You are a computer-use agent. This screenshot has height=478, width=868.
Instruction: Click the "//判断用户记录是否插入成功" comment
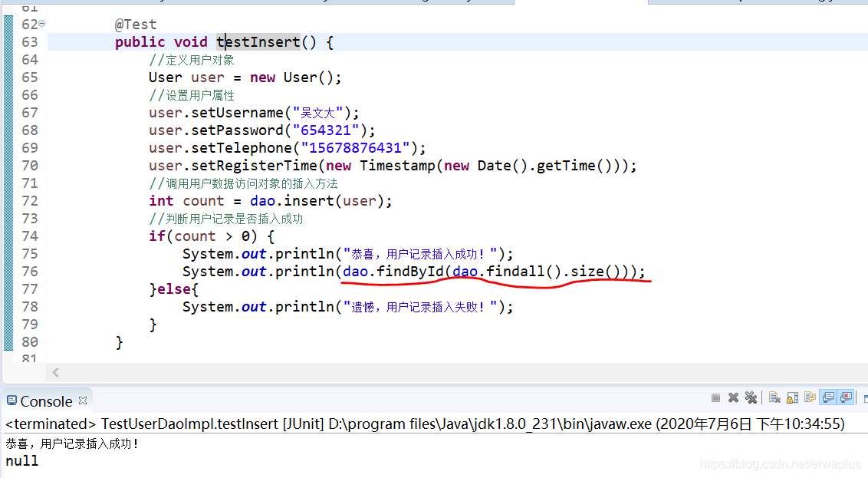[x=226, y=219]
